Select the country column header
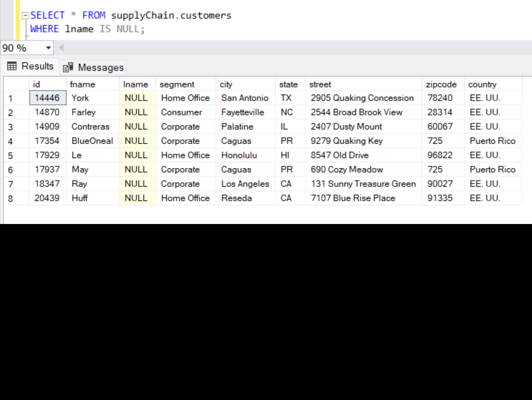The image size is (532, 400). (x=493, y=84)
